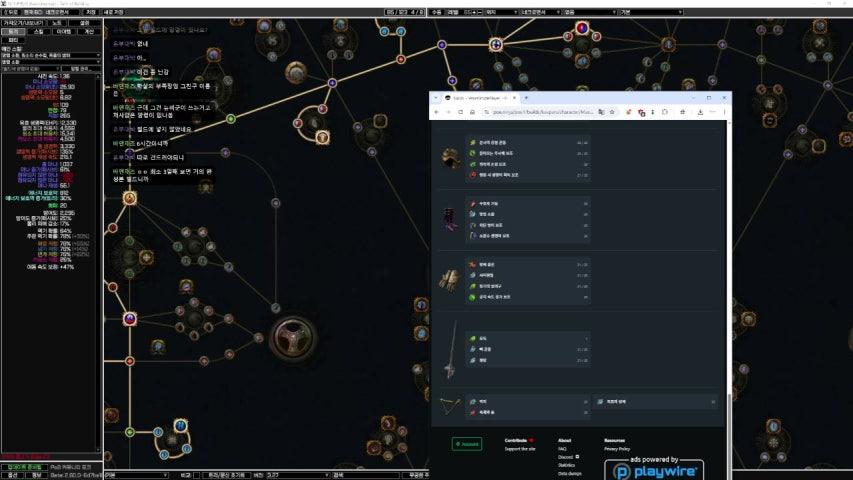Image resolution: width=853 pixels, height=480 pixels.
Task: Click the translate page icon in address bar
Action: (601, 112)
